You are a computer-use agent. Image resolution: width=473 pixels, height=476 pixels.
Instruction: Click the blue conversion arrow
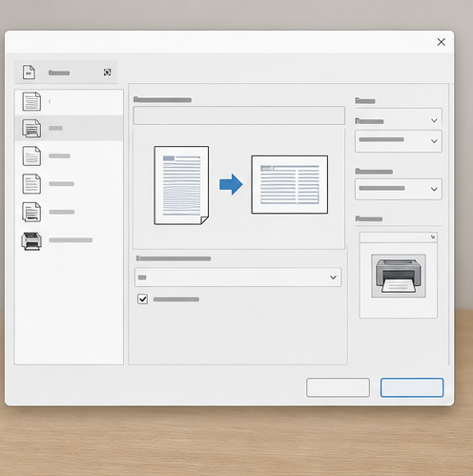click(231, 184)
